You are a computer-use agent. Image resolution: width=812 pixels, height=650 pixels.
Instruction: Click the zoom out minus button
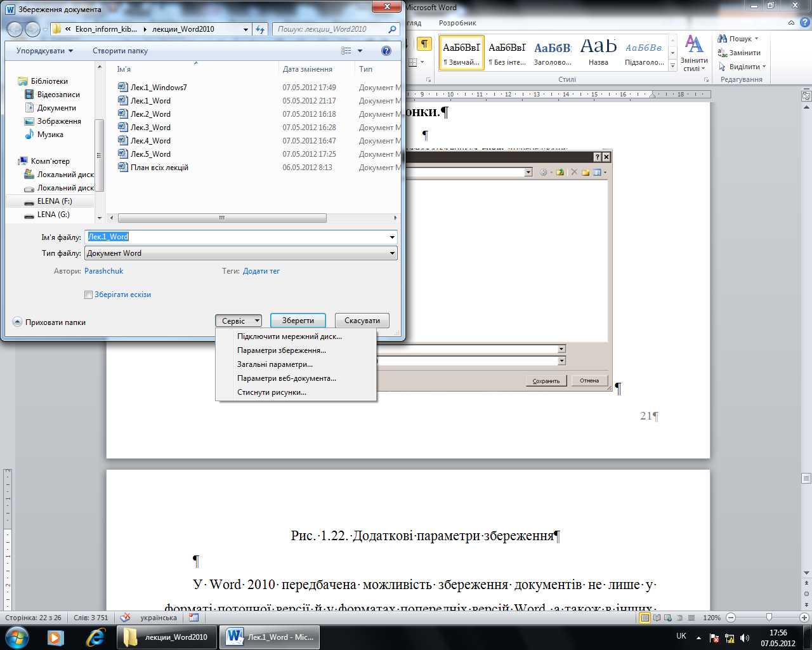tap(731, 618)
